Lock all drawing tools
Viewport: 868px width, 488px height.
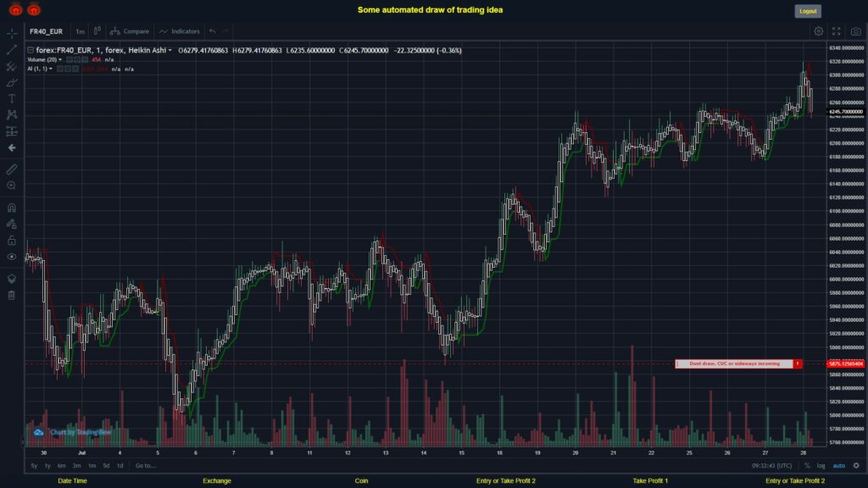12,240
